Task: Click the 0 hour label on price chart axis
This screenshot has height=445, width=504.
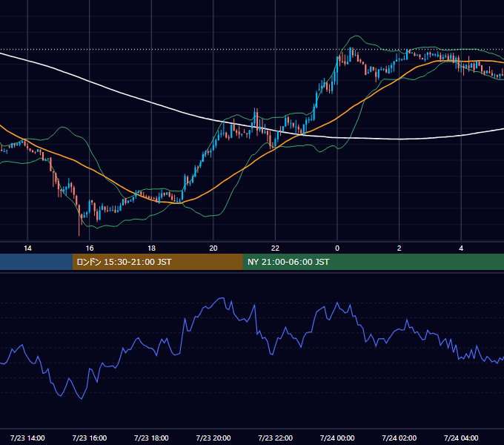Action: click(337, 248)
